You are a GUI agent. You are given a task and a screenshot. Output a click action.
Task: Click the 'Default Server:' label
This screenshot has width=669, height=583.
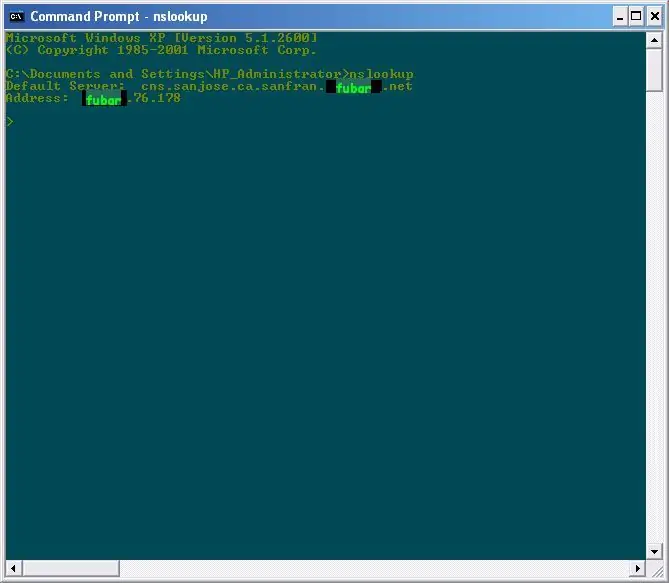[65, 86]
